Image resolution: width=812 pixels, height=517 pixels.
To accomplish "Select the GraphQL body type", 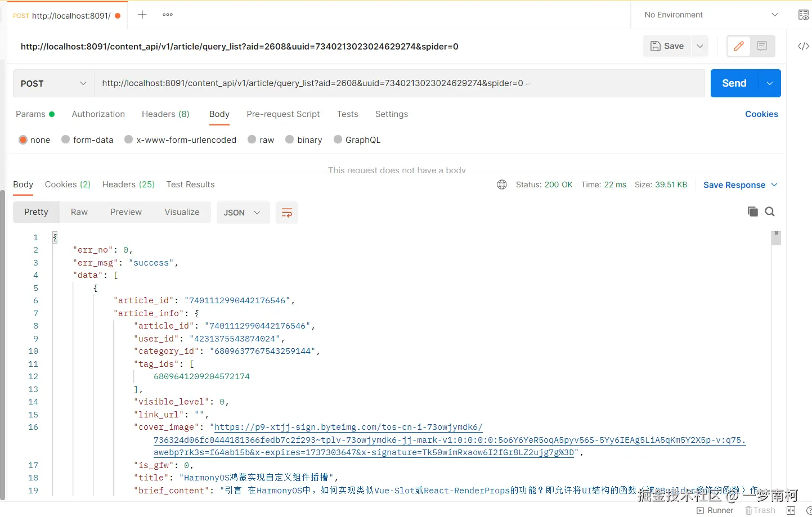I will click(338, 140).
